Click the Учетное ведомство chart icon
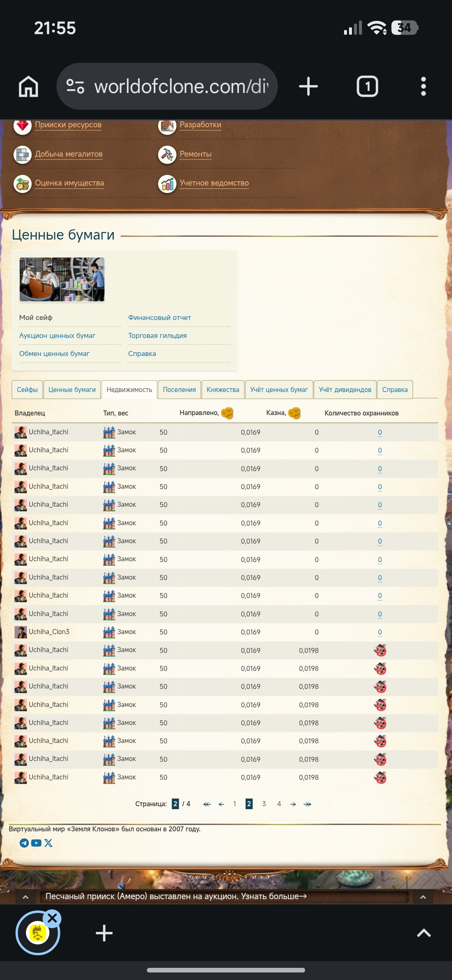Image resolution: width=452 pixels, height=980 pixels. (167, 183)
